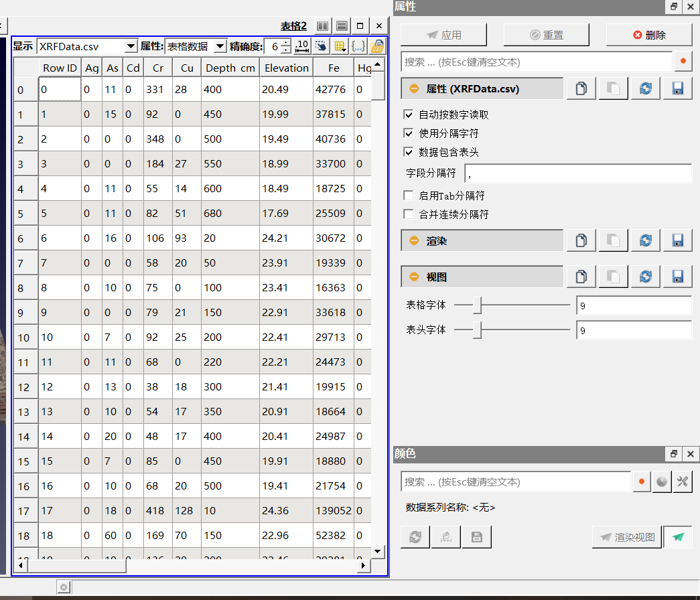
Task: Click the 渲染视图 button
Action: (627, 536)
